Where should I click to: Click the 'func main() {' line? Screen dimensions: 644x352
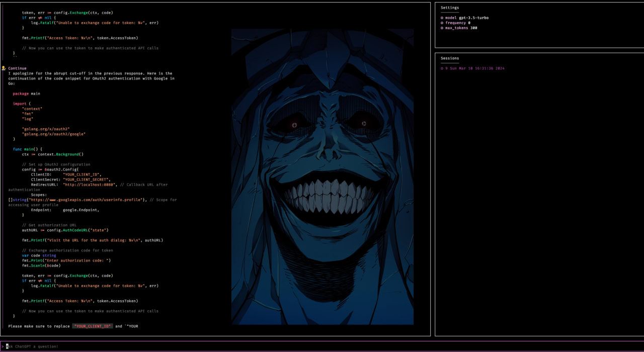(27, 149)
